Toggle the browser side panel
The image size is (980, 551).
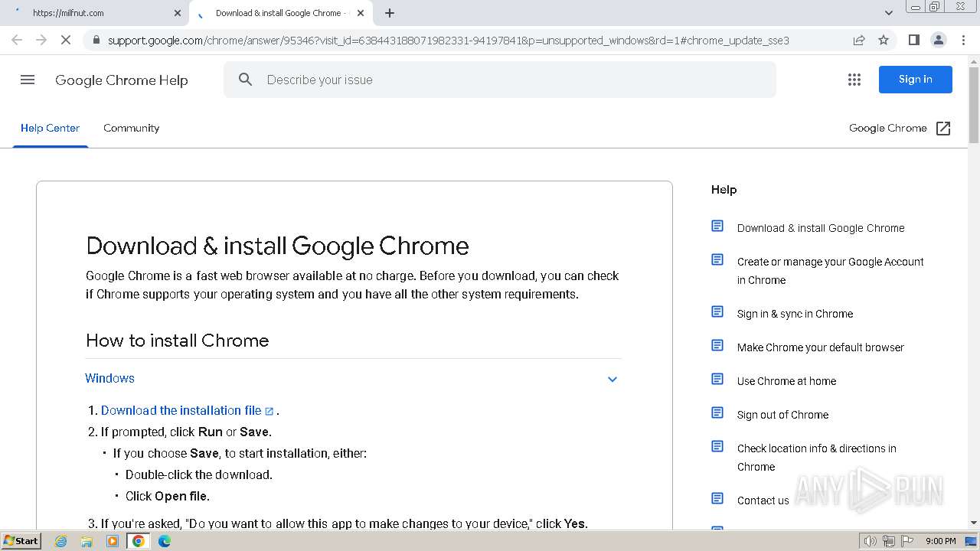(x=913, y=40)
